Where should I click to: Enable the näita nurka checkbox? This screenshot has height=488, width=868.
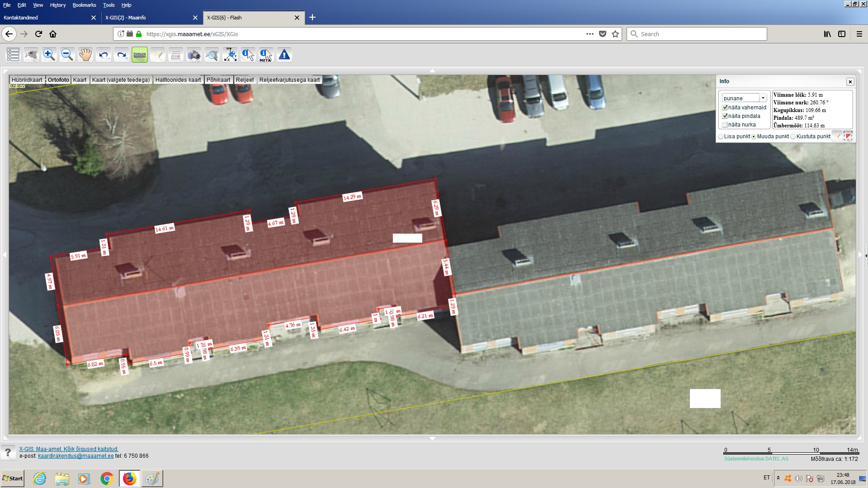pos(725,125)
